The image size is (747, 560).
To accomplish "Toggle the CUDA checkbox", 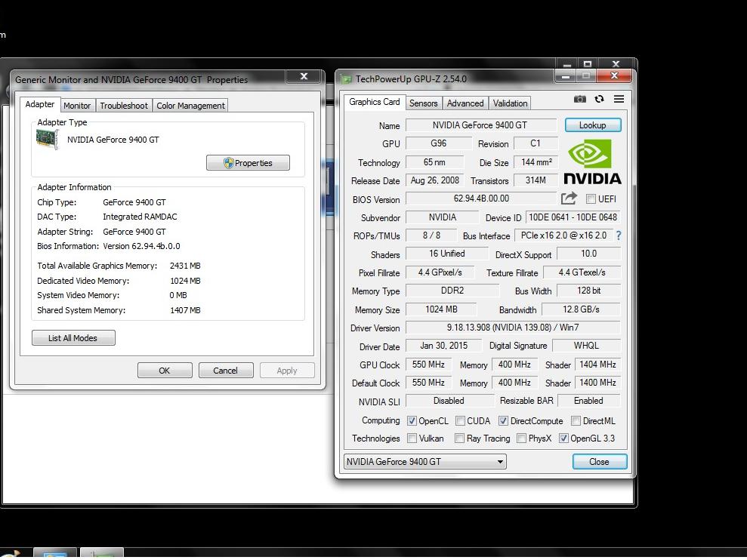I will click(460, 421).
